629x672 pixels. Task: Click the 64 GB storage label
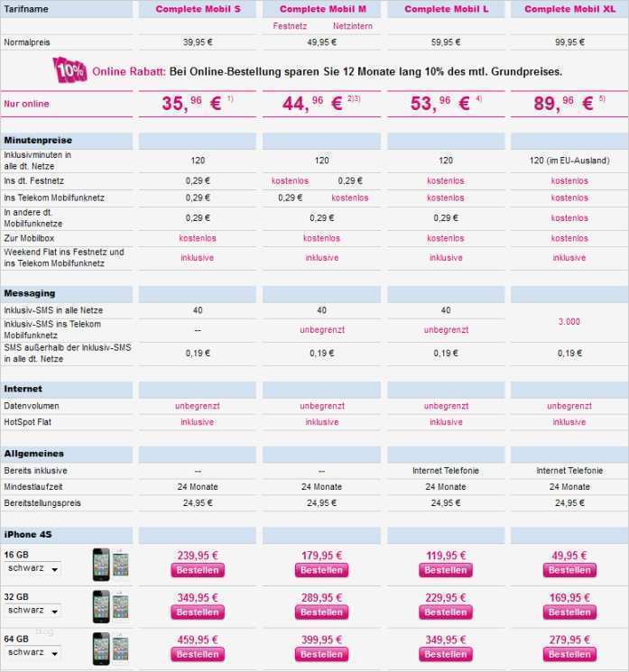[x=16, y=639]
